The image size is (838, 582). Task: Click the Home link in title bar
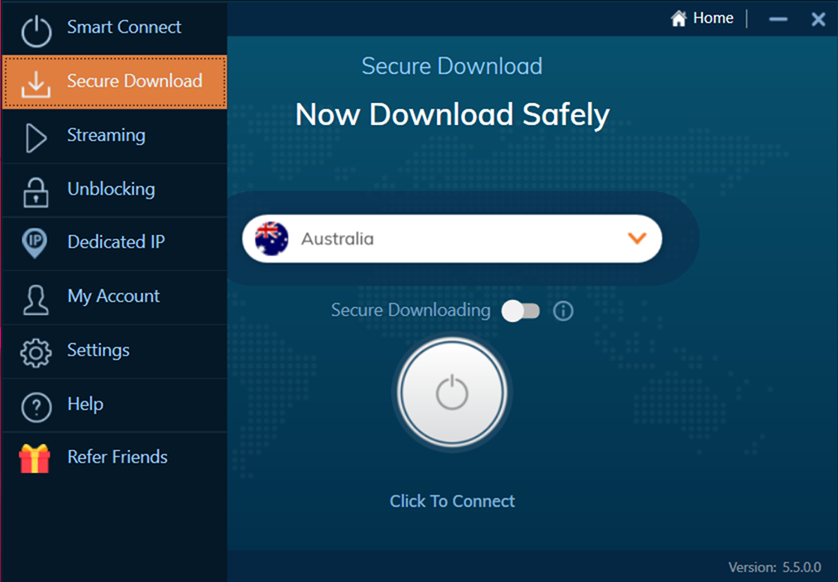pyautogui.click(x=703, y=18)
